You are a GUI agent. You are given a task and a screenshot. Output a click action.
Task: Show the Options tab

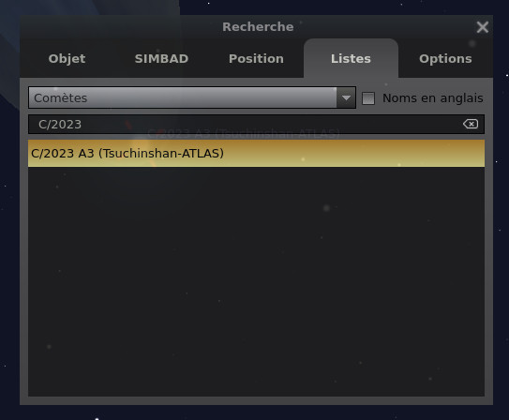pos(445,59)
